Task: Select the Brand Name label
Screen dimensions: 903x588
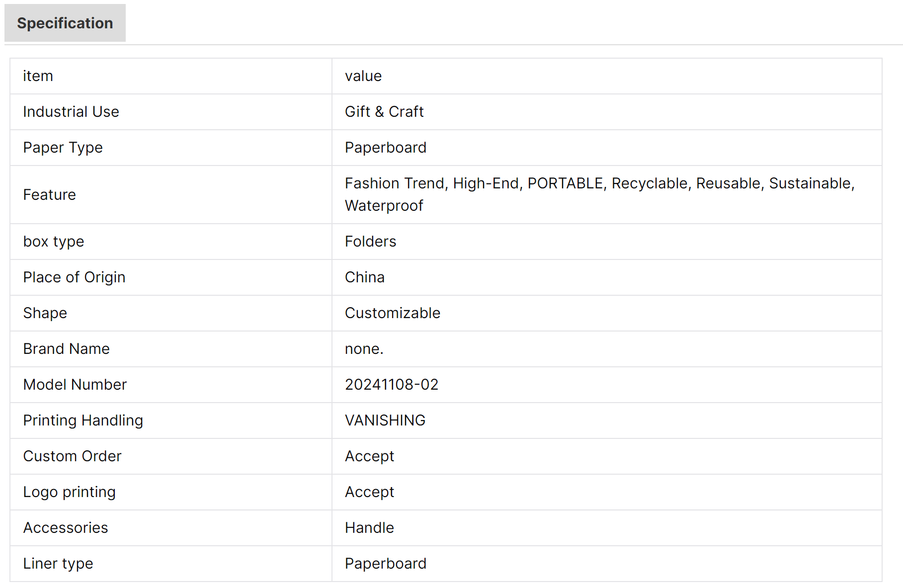Action: click(x=67, y=349)
